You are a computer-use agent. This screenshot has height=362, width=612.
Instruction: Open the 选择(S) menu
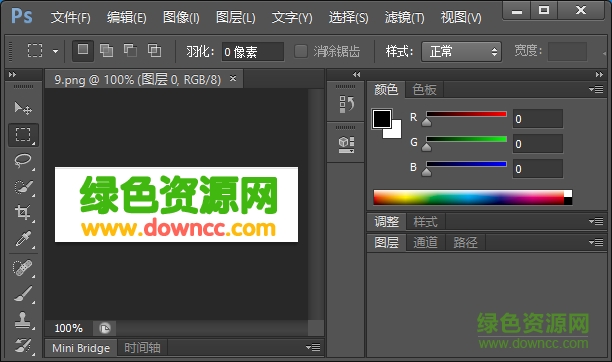[348, 18]
